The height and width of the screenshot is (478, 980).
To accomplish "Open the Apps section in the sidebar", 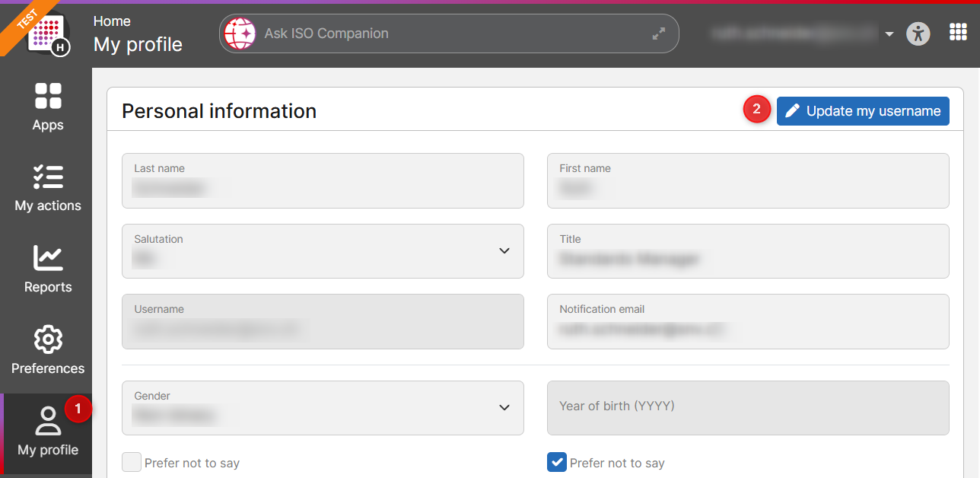I will click(47, 107).
